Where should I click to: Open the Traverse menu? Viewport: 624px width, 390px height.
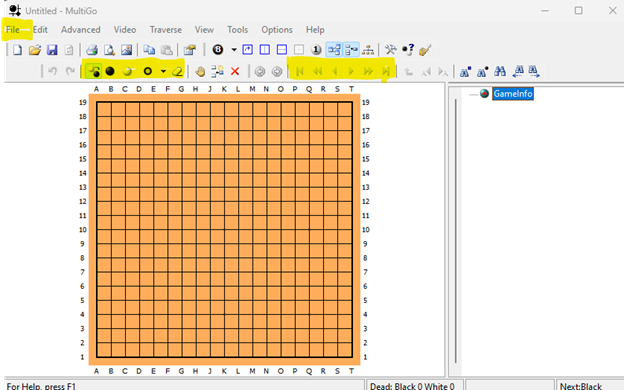pyautogui.click(x=166, y=30)
